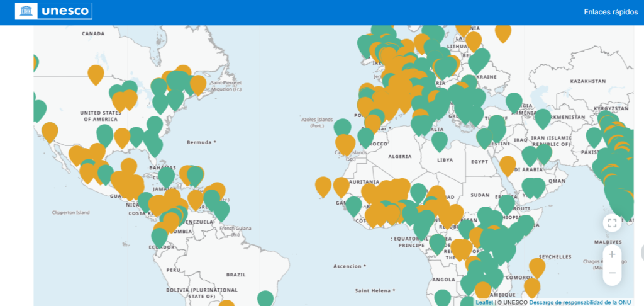Select the green marker at Brazil's southern edge
Viewport: 644px width, 306px height.
[x=265, y=298]
